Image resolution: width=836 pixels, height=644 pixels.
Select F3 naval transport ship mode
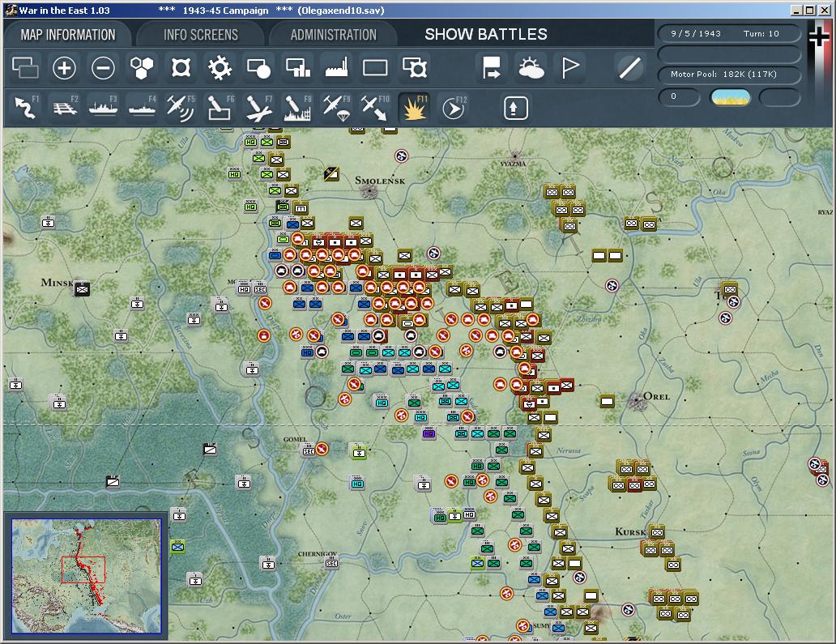pos(103,107)
